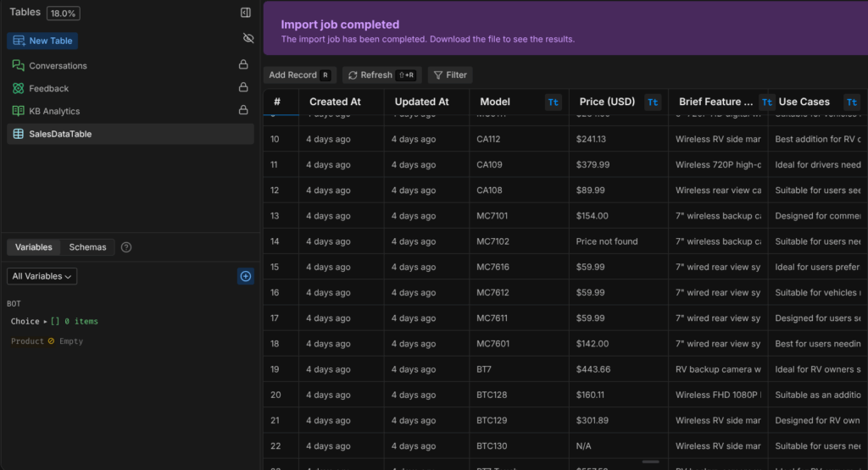868x470 pixels.
Task: Create a New Table
Action: (42, 41)
